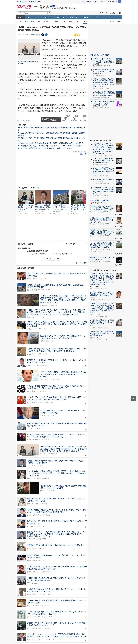Open settings gear icon in header
Screen dimensions: 138x644
pos(120,13)
